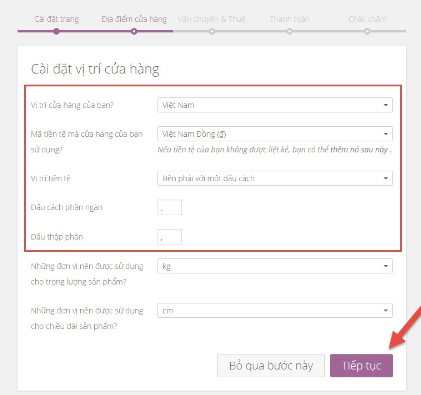Viewport: 421px width, 395px height.
Task: Open the Vận chuyển & Thuế step
Action: coord(212,19)
